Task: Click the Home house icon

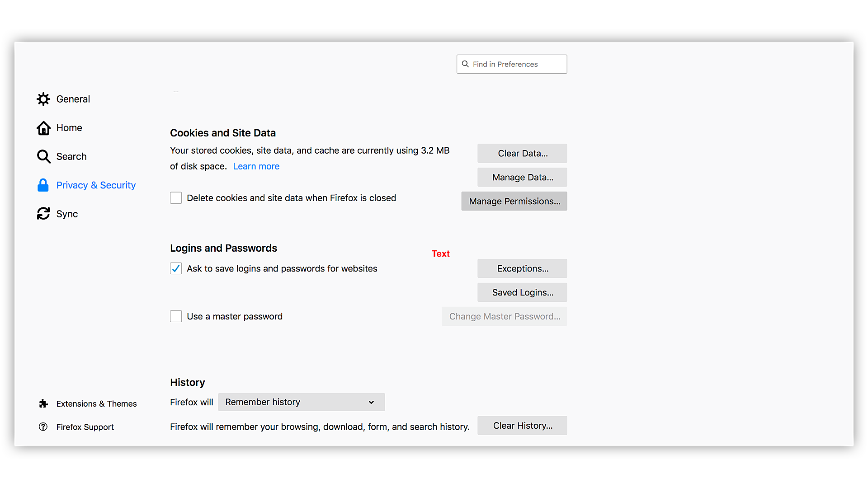Action: [x=43, y=128]
